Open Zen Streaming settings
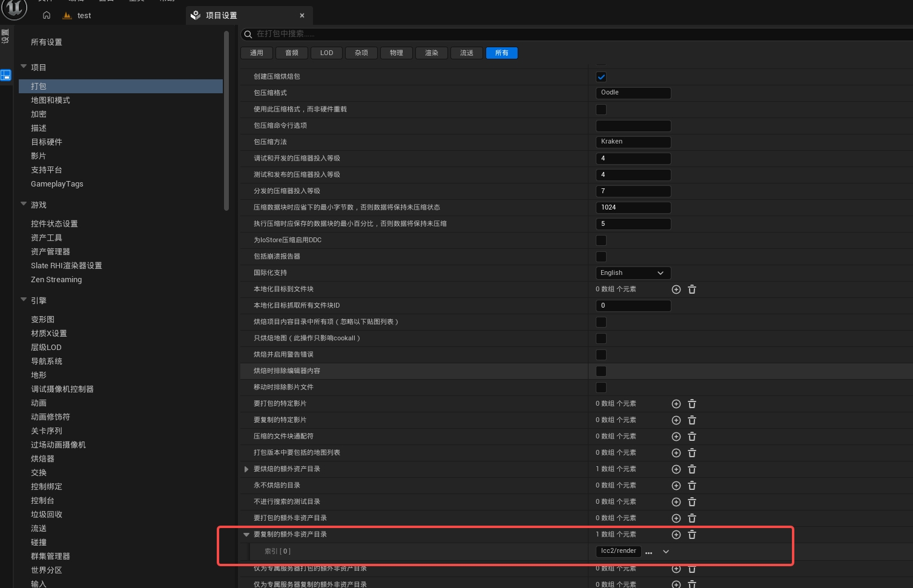 click(56, 280)
